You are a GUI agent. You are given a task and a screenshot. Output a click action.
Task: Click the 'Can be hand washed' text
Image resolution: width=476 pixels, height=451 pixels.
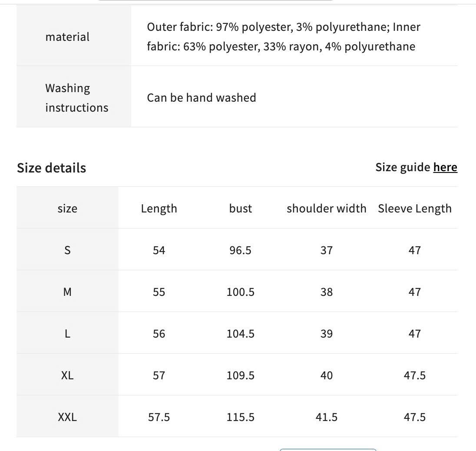(202, 98)
